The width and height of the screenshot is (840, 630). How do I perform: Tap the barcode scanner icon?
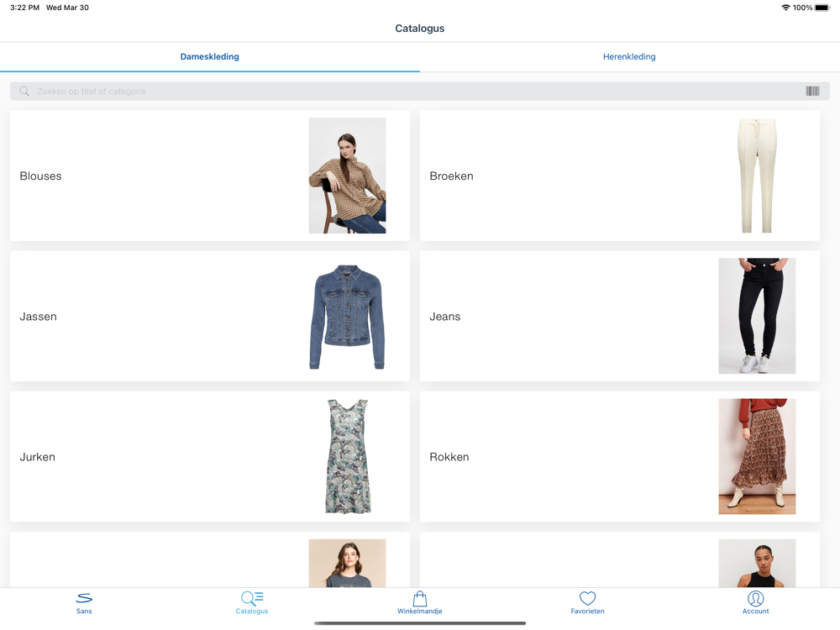click(812, 91)
